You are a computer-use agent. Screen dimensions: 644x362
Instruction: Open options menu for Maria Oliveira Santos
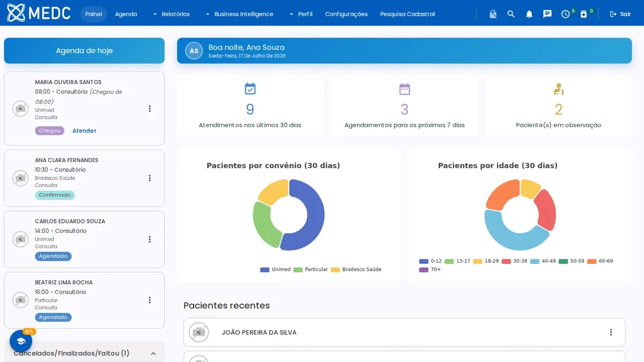pos(150,108)
